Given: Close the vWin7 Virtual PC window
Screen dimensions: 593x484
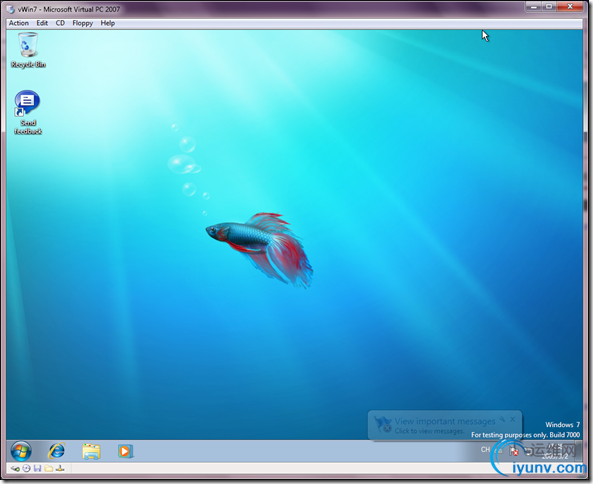Looking at the screenshot, I should 570,6.
